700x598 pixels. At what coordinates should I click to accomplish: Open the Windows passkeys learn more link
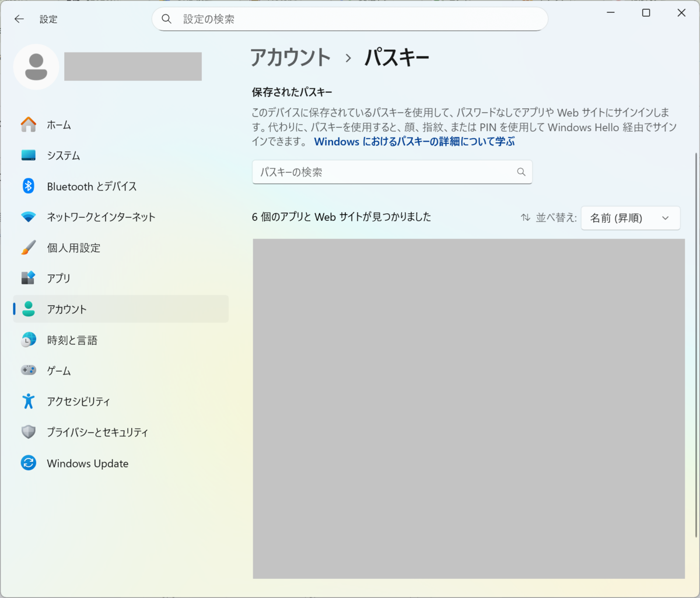click(x=414, y=142)
